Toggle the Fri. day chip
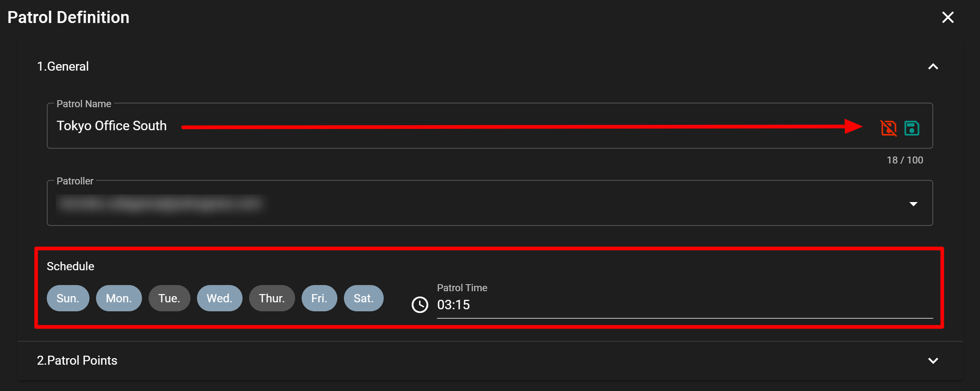The image size is (980, 391). coord(319,298)
